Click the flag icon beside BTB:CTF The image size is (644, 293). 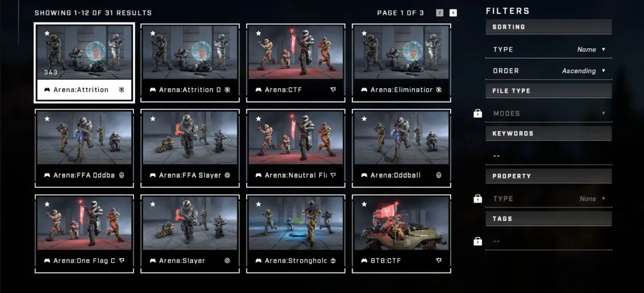coord(439,260)
